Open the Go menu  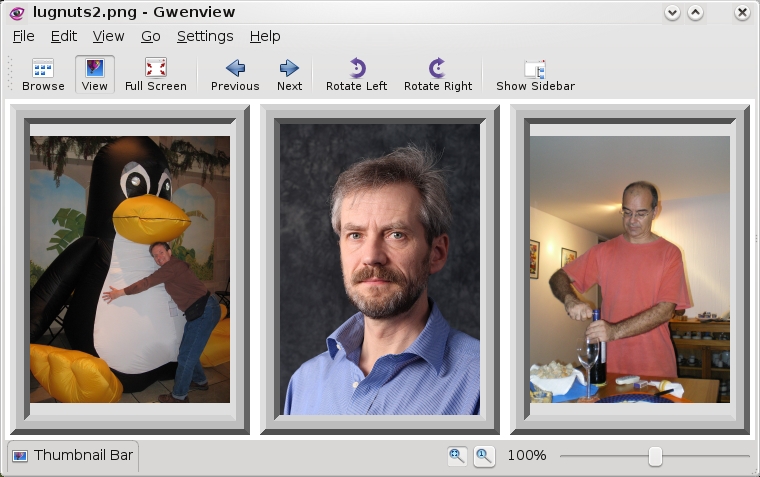pos(150,36)
